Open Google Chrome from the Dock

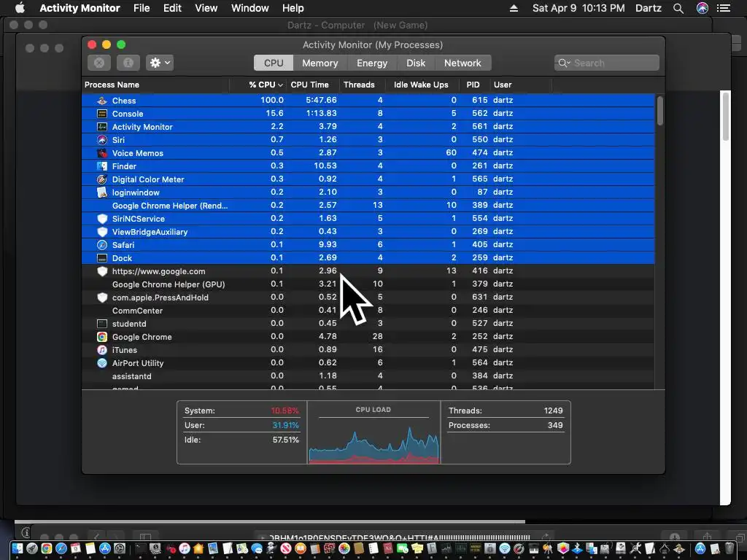click(46, 548)
